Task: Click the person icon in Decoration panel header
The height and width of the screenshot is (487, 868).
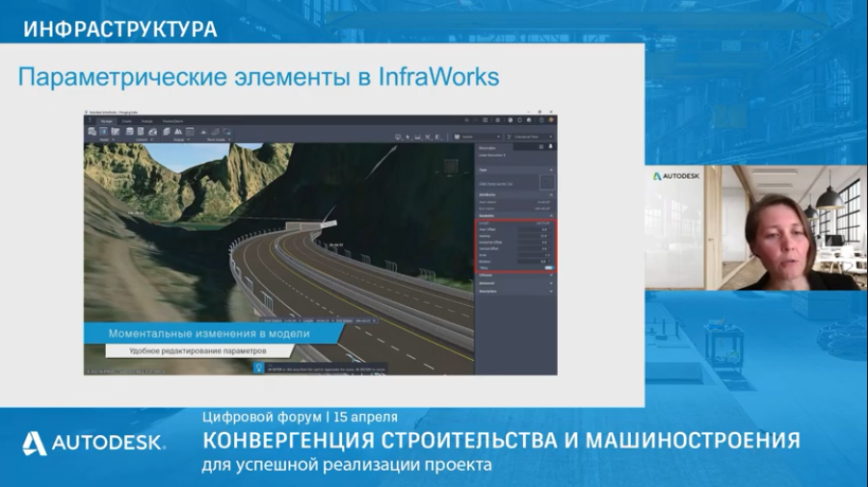Action: pos(550,146)
